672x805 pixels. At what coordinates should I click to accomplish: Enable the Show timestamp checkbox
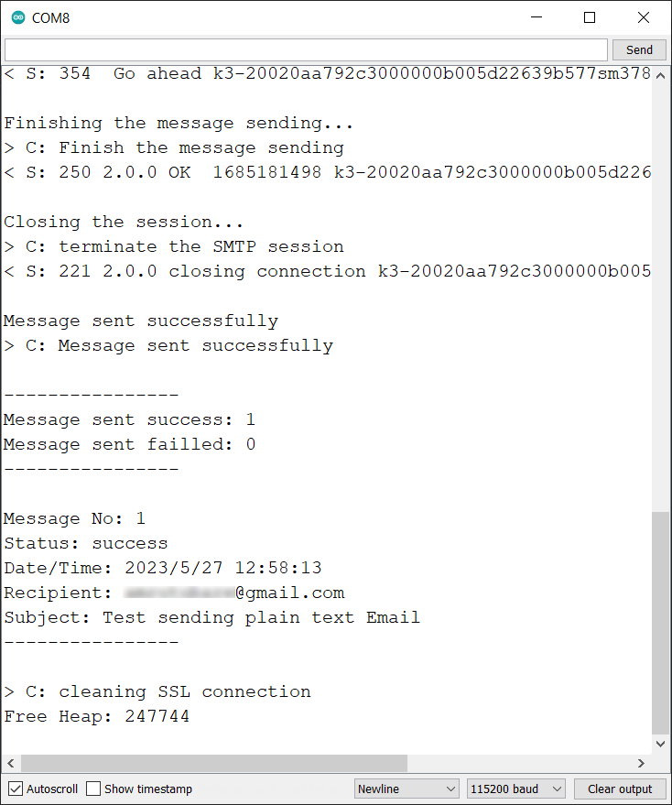click(93, 789)
